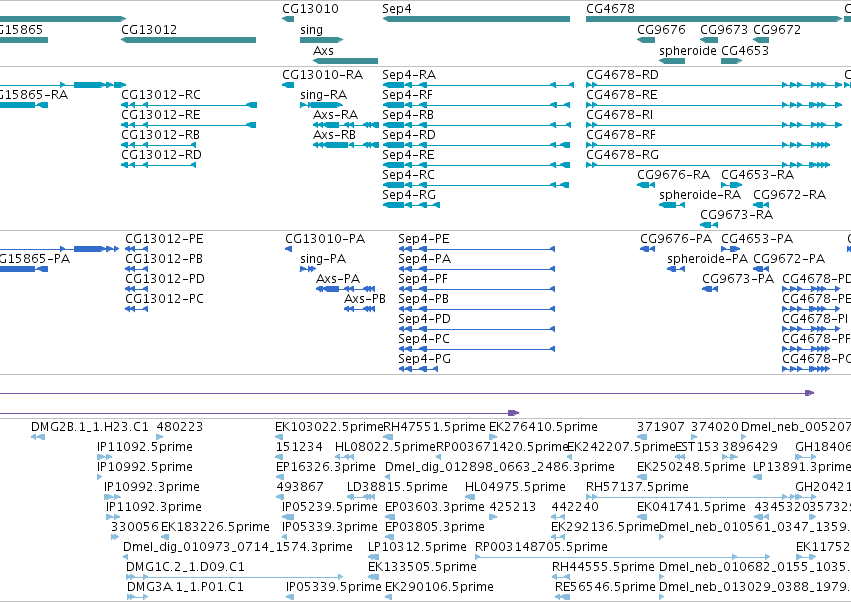
Task: Select transcript CG4678-RI
Action: click(714, 125)
